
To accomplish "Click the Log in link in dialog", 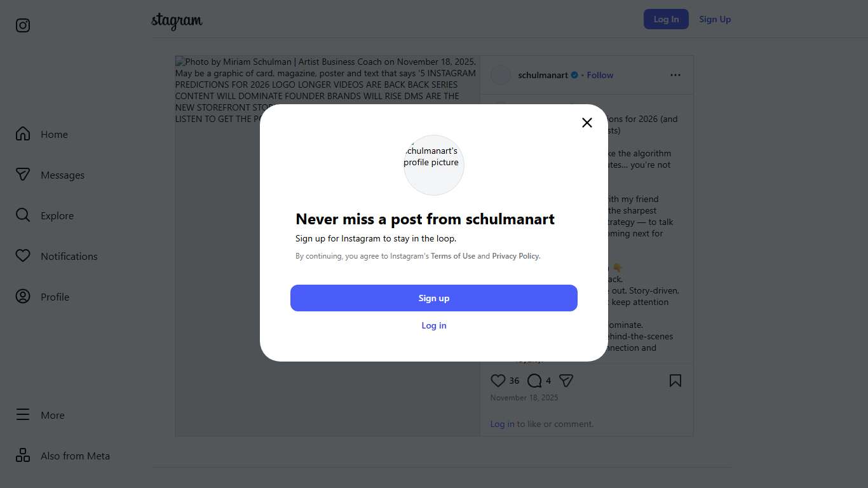I will click(434, 325).
